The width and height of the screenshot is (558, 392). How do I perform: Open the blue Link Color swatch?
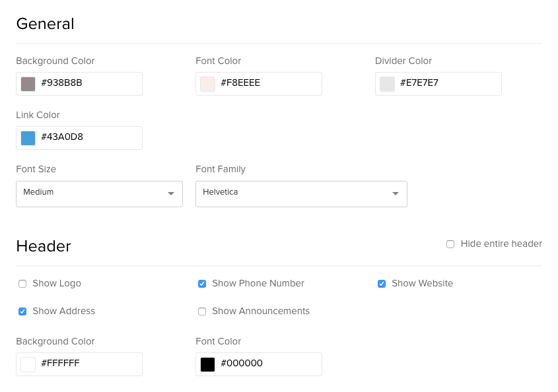[x=28, y=139]
